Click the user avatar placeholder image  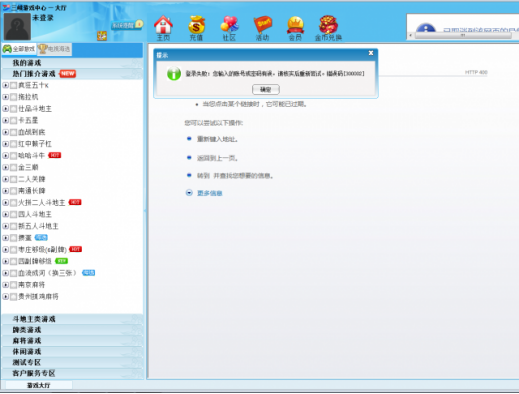17,27
